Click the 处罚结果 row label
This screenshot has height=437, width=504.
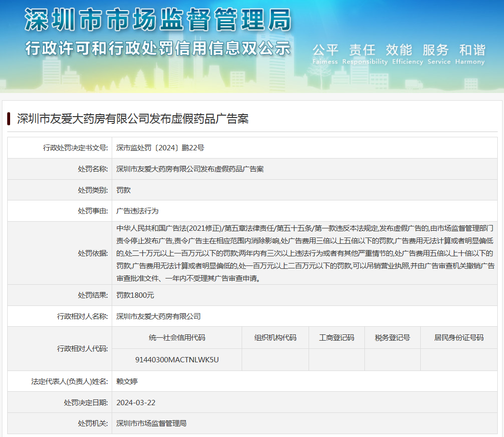93,295
